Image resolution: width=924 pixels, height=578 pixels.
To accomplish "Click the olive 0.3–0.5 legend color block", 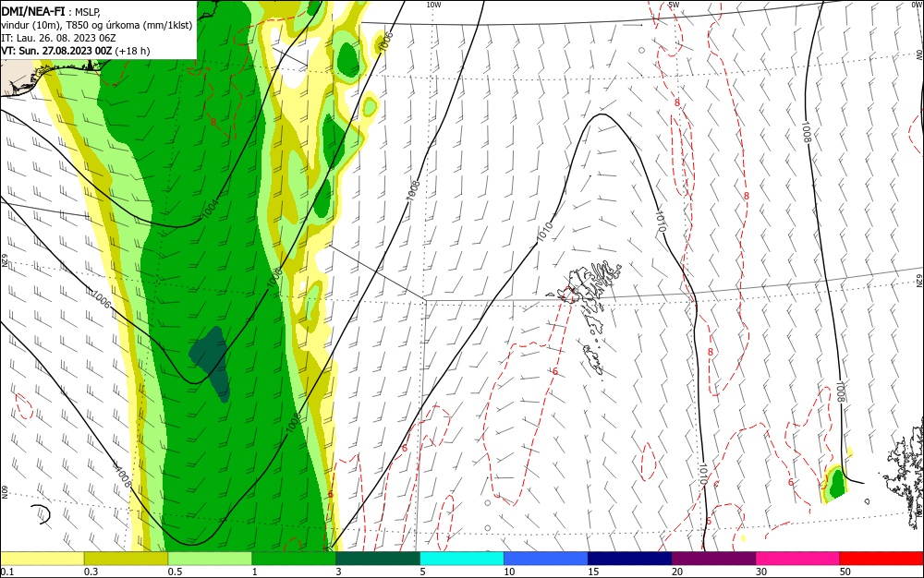I will click(126, 559).
